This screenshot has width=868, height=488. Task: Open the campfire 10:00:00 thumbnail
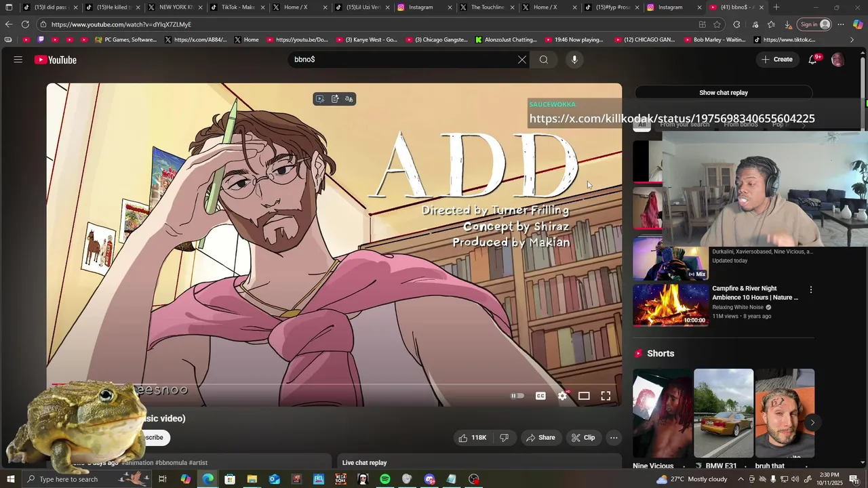671,305
